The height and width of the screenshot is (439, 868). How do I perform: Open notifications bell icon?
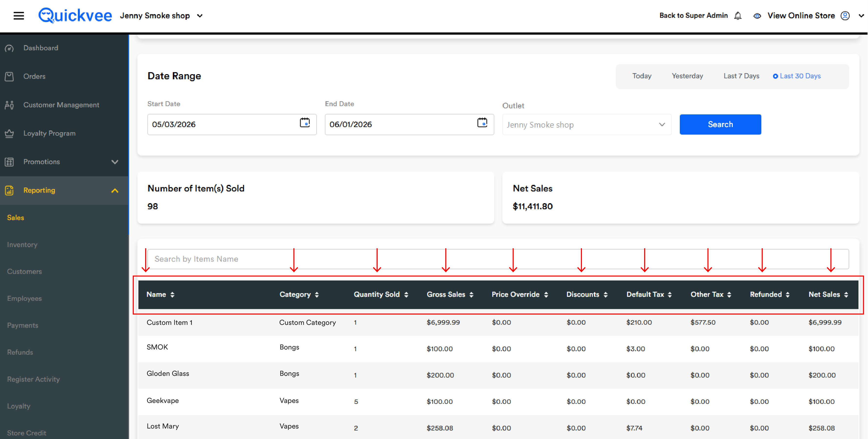click(x=738, y=15)
